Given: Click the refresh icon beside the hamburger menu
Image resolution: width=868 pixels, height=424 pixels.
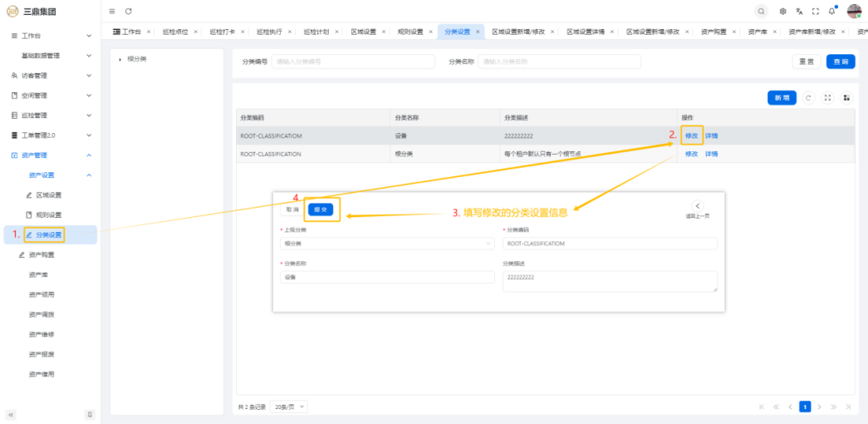Looking at the screenshot, I should click(129, 11).
